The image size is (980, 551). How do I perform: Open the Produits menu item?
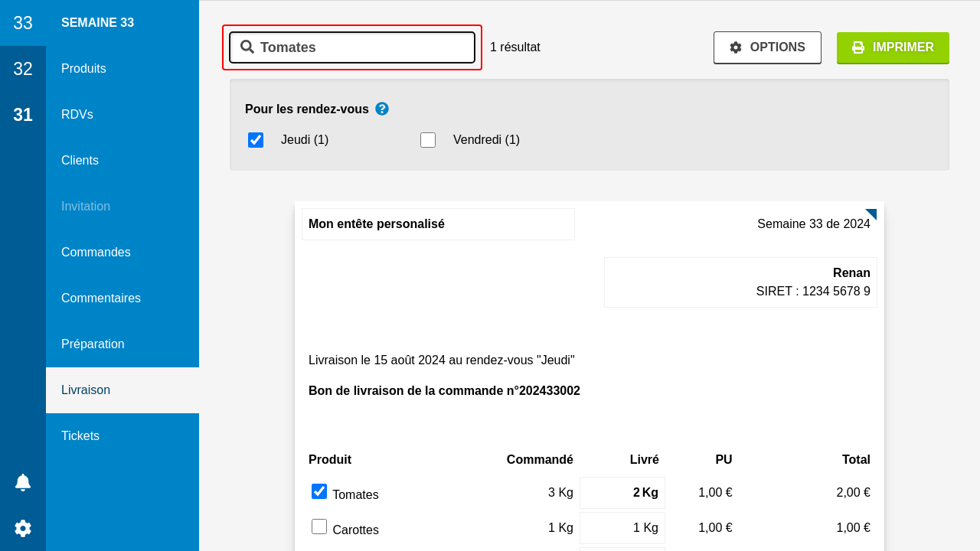(84, 69)
